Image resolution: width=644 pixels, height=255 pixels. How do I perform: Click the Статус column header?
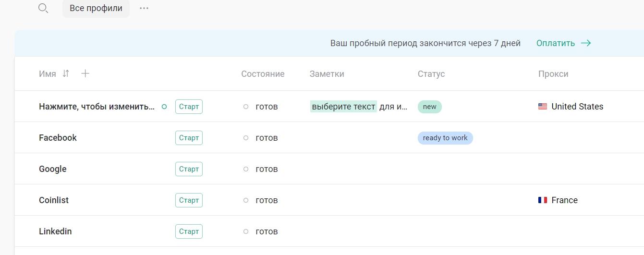coord(431,74)
